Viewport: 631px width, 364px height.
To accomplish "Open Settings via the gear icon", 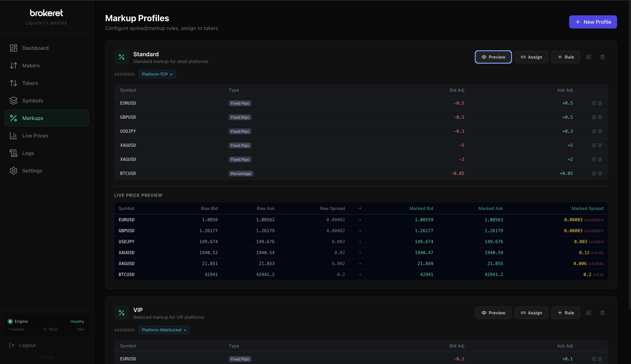I will [14, 170].
